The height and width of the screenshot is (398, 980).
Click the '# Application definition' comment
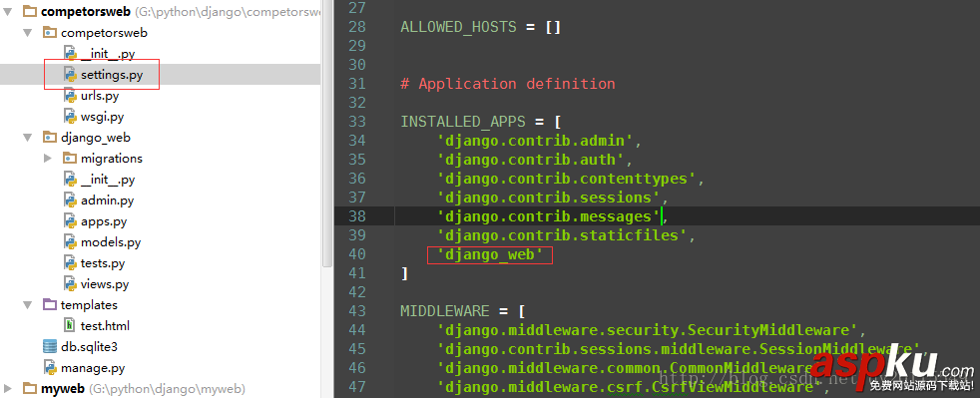tap(508, 84)
